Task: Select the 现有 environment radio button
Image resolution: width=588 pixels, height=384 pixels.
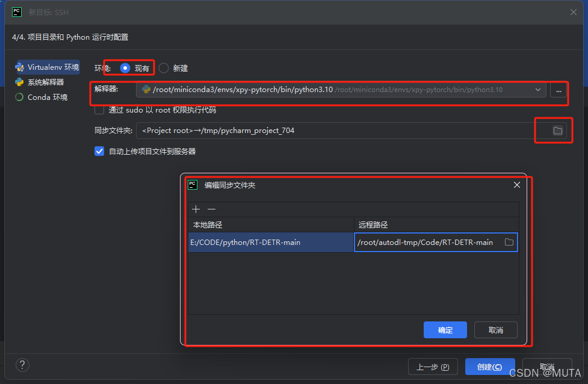Action: coord(125,68)
